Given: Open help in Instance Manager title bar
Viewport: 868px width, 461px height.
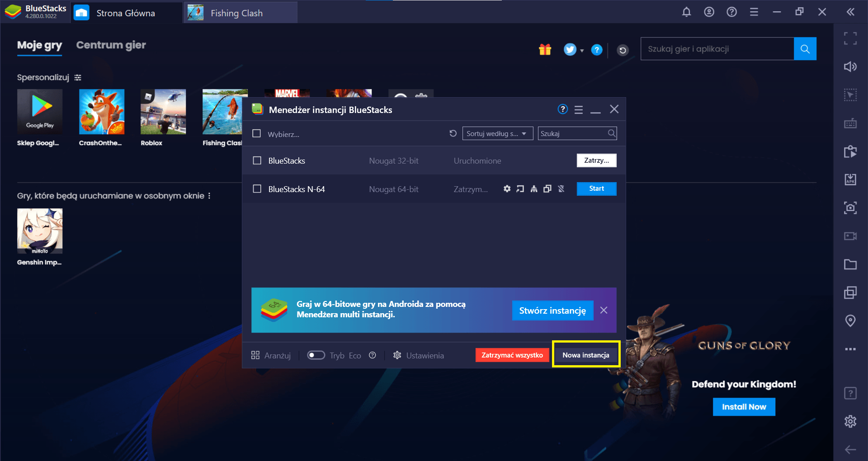Looking at the screenshot, I should coord(562,109).
